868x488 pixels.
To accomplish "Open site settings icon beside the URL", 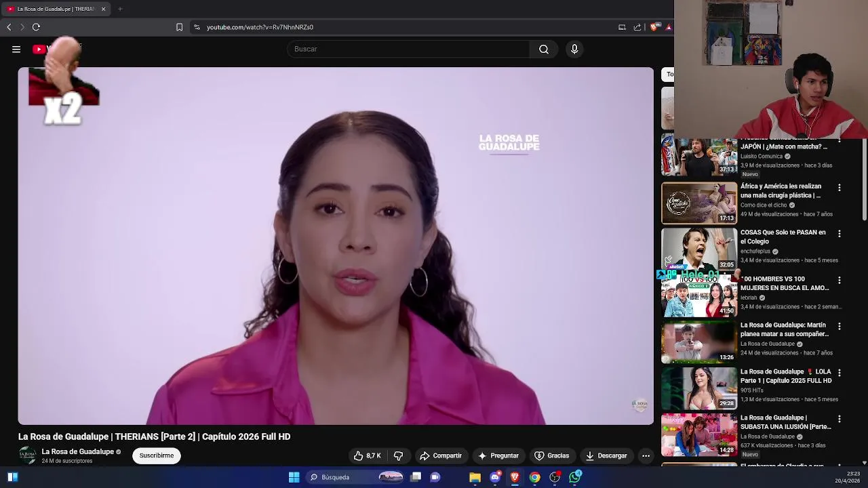I will (197, 27).
